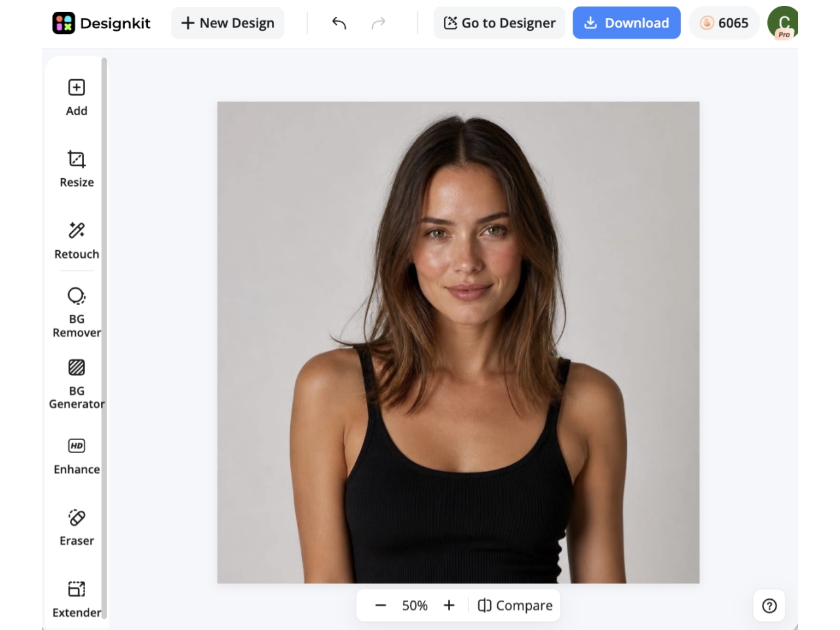
Task: Open the Pro account avatar menu
Action: coord(783,23)
